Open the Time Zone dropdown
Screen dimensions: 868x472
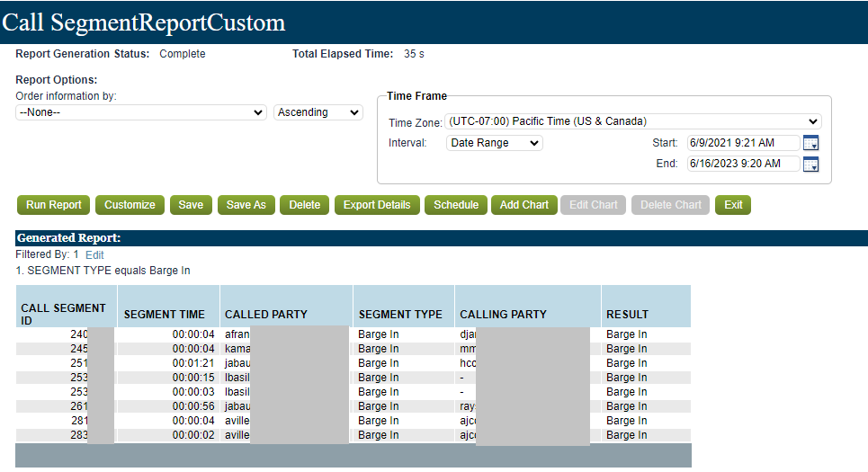[633, 121]
